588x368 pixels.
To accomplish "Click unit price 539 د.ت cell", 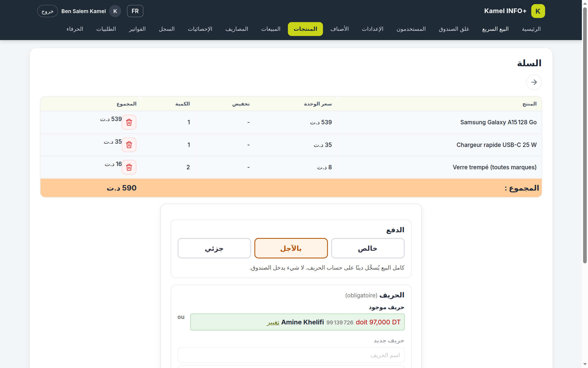I will (321, 122).
